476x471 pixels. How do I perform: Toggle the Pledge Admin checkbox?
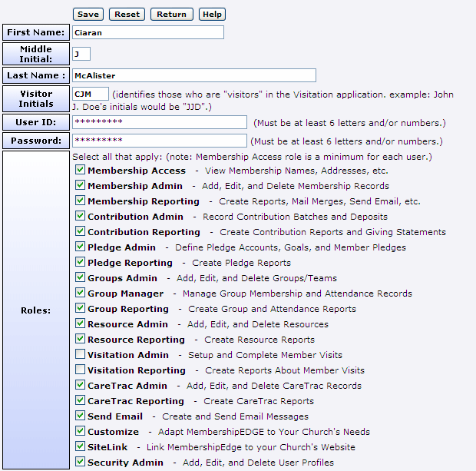click(81, 247)
